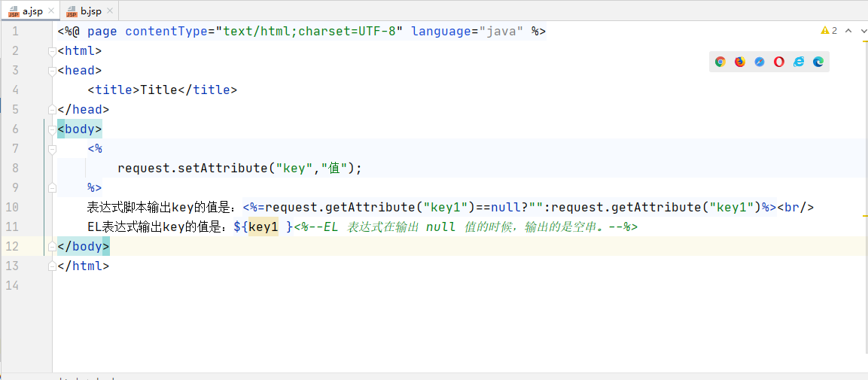This screenshot has height=380, width=868.
Task: Click the closing </html> tag
Action: coord(84,266)
